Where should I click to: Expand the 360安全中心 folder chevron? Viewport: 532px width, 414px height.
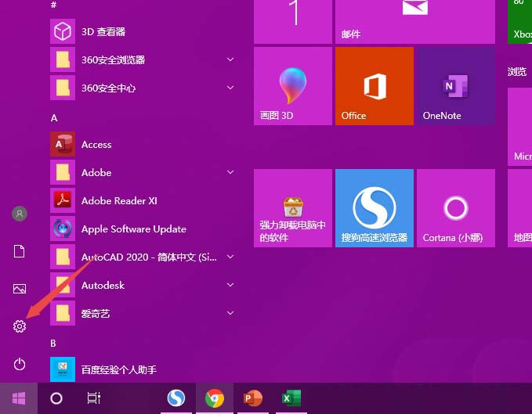[x=230, y=88]
